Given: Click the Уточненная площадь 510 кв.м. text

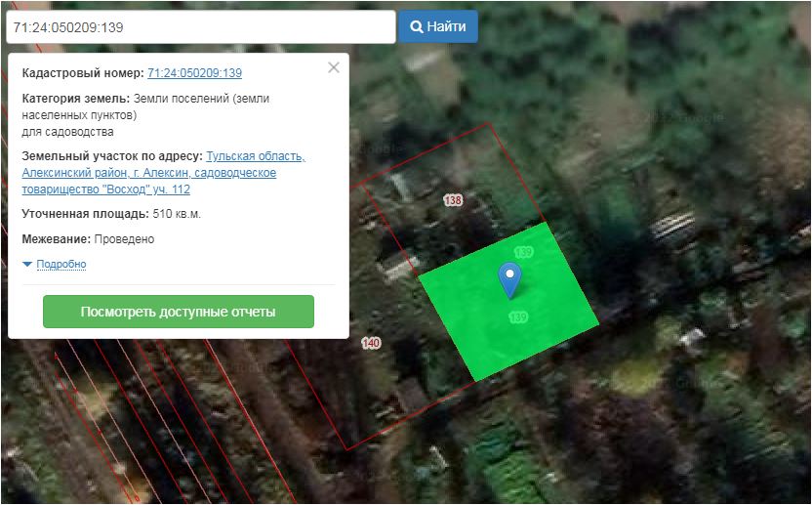Looking at the screenshot, I should pyautogui.click(x=111, y=214).
